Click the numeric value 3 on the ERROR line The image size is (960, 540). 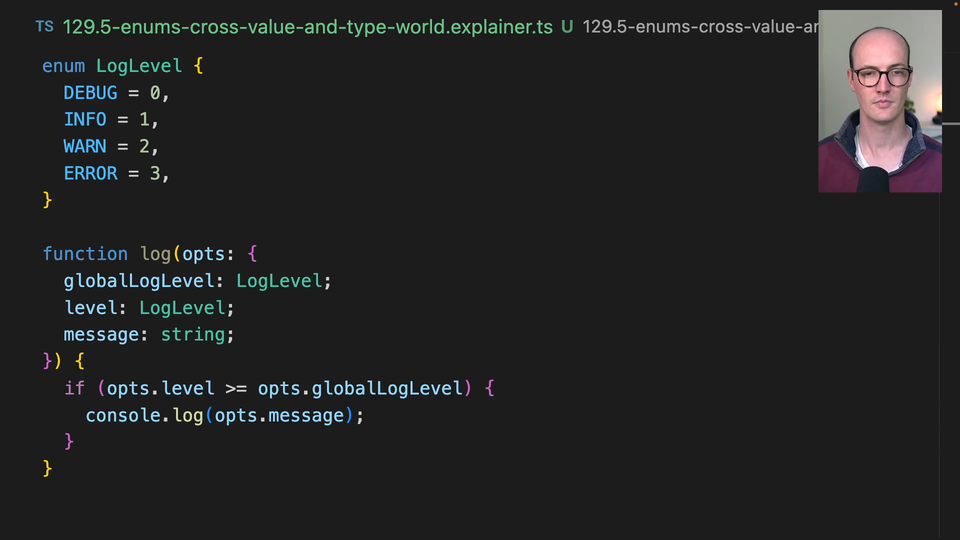click(155, 174)
